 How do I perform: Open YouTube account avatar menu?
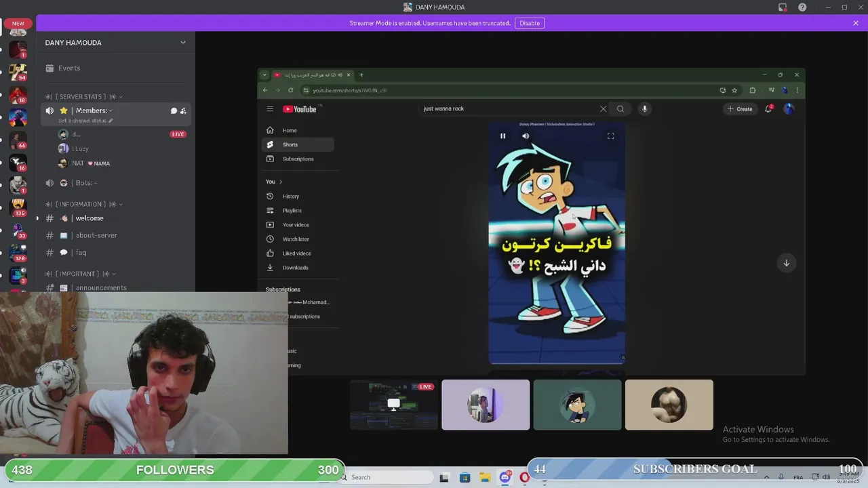click(x=789, y=108)
